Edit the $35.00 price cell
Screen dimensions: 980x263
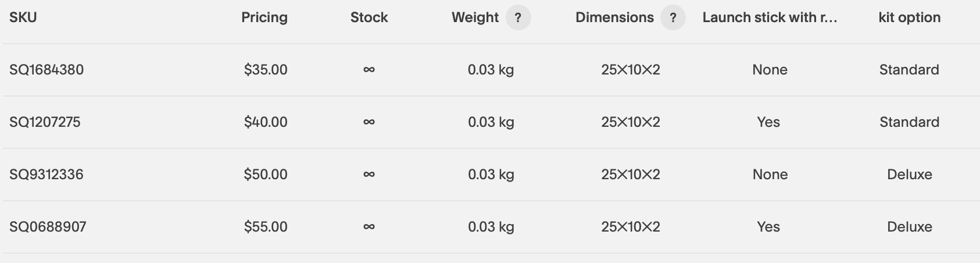(266, 70)
